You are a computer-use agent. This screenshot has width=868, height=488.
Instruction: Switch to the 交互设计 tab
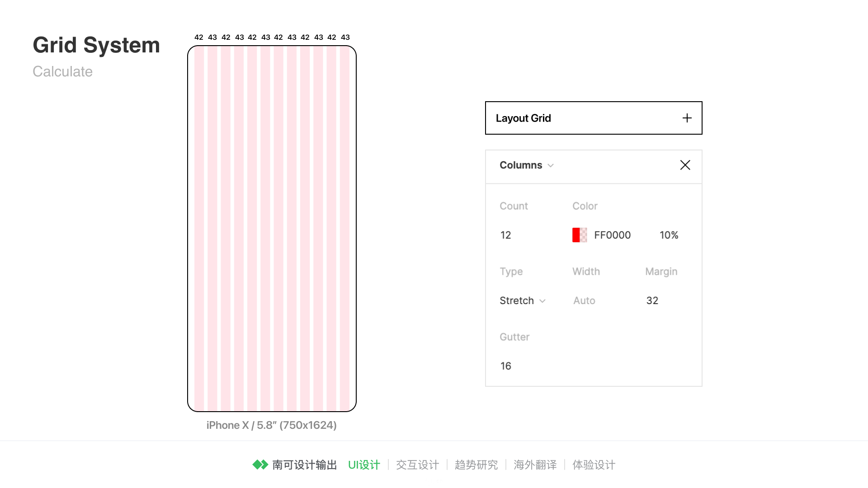tap(417, 465)
